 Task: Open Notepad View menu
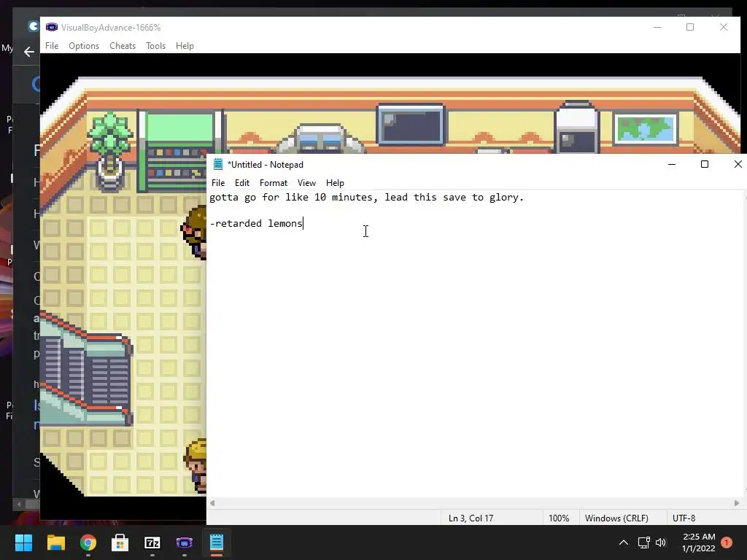(x=307, y=183)
